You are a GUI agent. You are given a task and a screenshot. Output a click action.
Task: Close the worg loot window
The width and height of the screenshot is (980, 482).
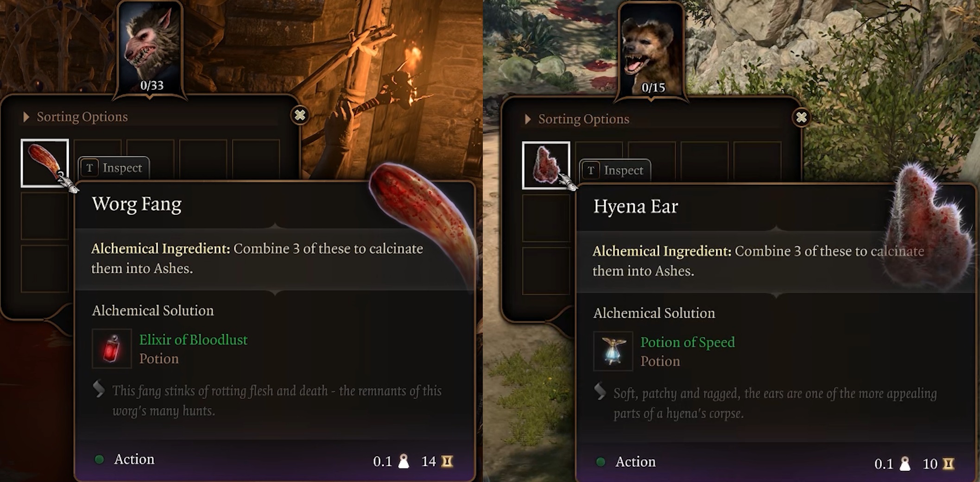[300, 115]
